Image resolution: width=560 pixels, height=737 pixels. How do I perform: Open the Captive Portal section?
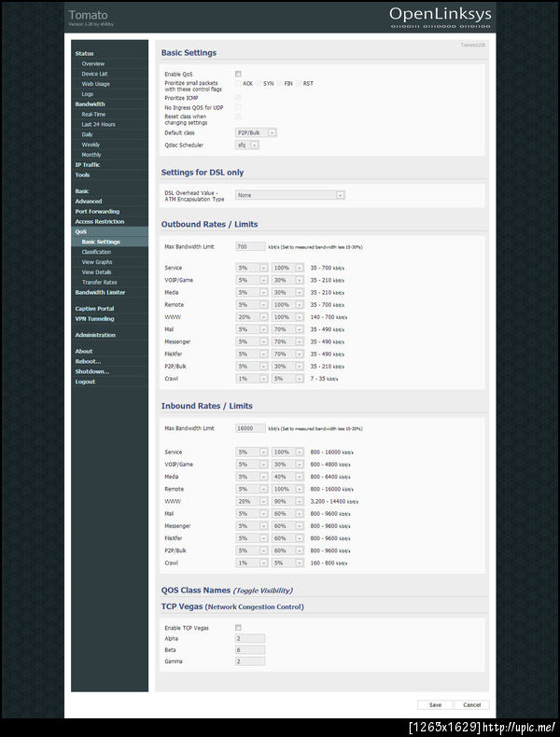click(94, 309)
